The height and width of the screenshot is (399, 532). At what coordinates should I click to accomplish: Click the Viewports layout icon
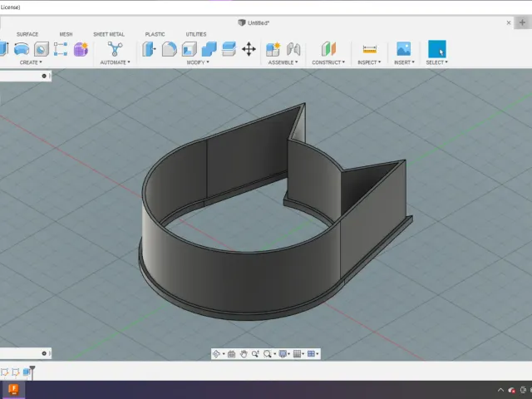click(311, 354)
